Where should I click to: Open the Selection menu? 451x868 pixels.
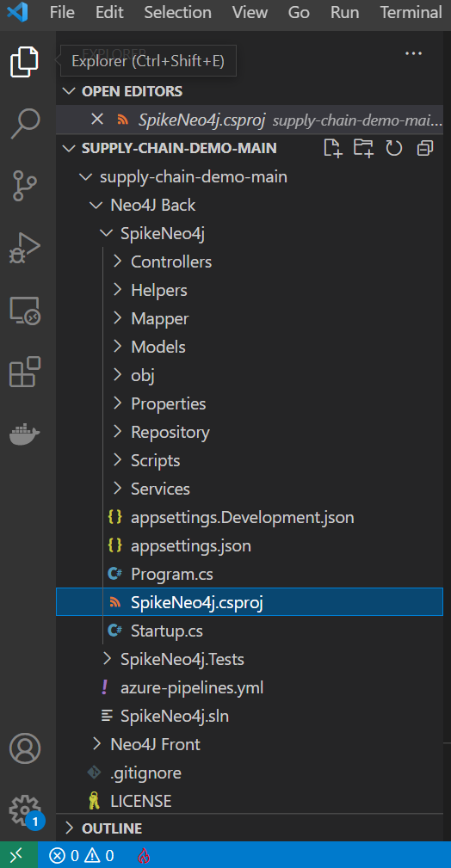click(178, 12)
